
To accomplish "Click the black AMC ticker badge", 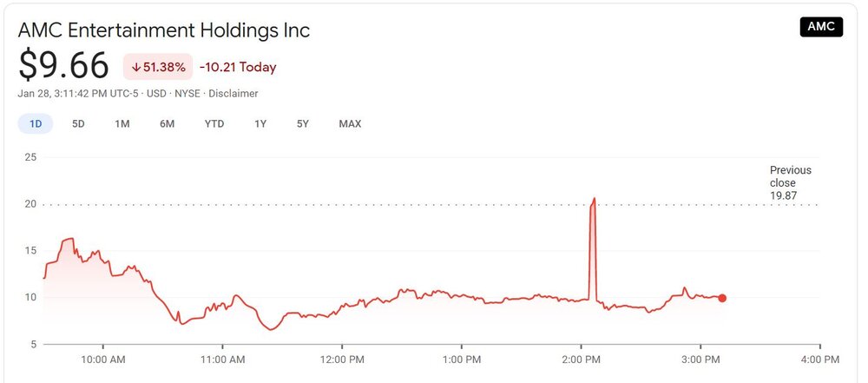I will 820,27.
